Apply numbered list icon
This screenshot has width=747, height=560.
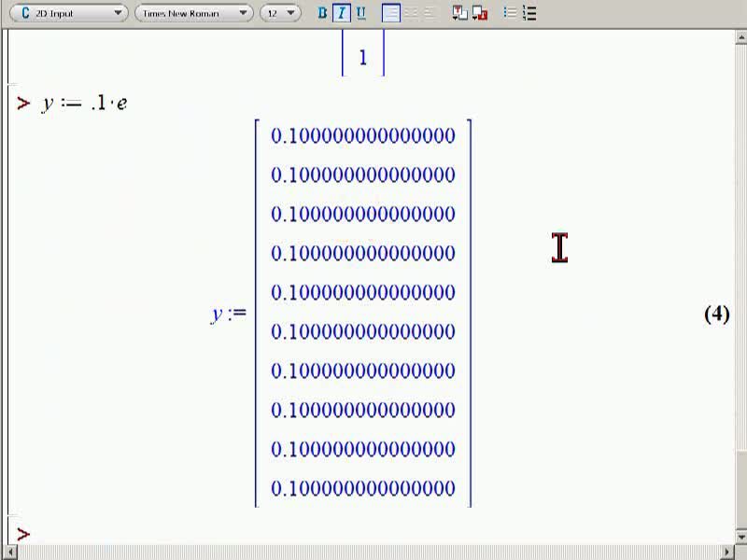529,13
